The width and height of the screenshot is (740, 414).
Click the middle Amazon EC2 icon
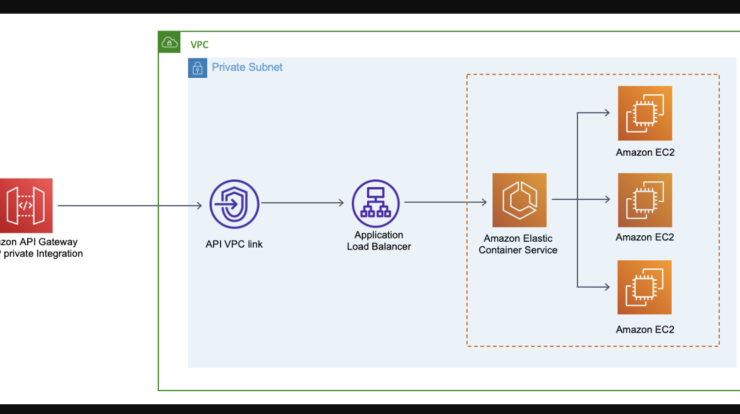point(645,200)
